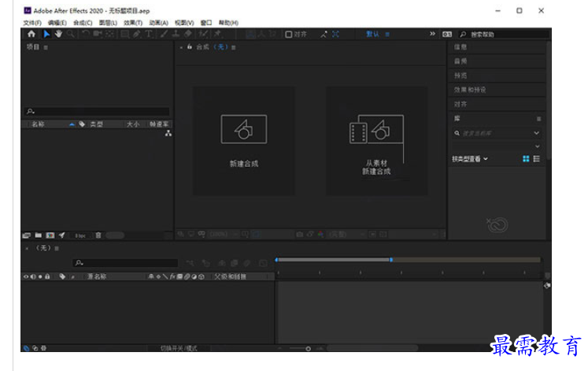588x371 pixels.
Task: Select the Brush tool
Action: click(x=164, y=34)
